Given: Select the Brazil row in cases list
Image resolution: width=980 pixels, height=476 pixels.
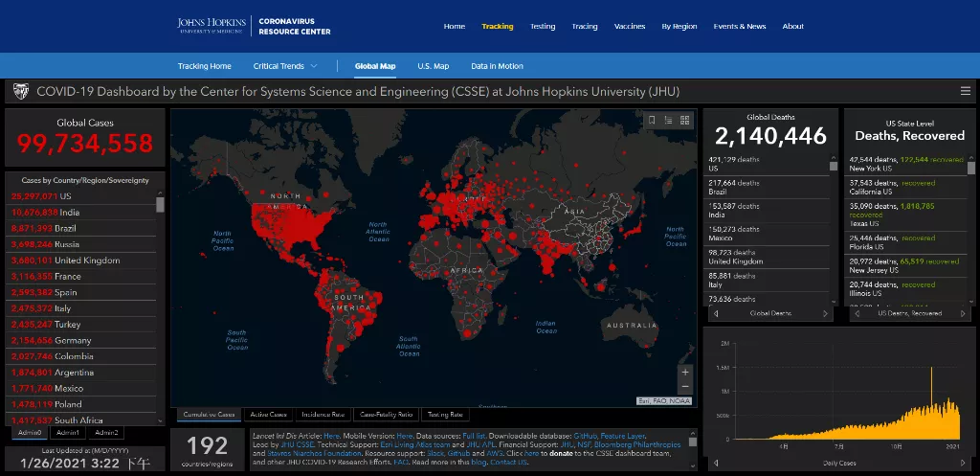Looking at the screenshot, I should [80, 228].
